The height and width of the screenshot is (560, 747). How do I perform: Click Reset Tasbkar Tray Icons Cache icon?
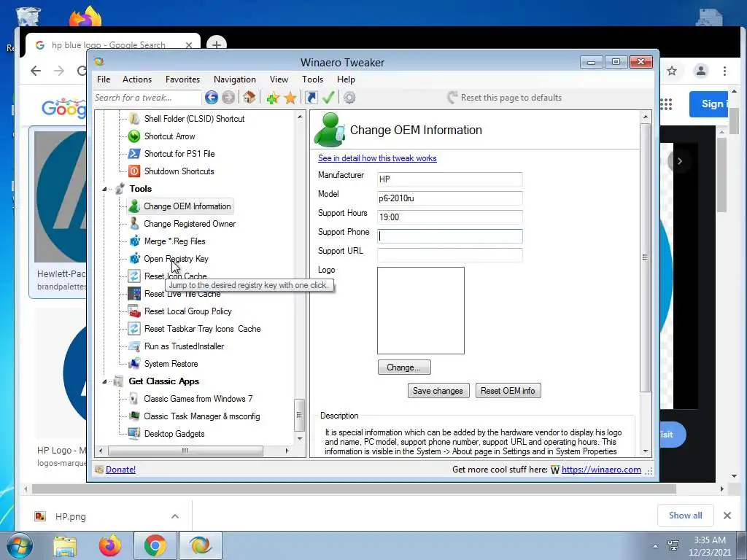pyautogui.click(x=134, y=329)
